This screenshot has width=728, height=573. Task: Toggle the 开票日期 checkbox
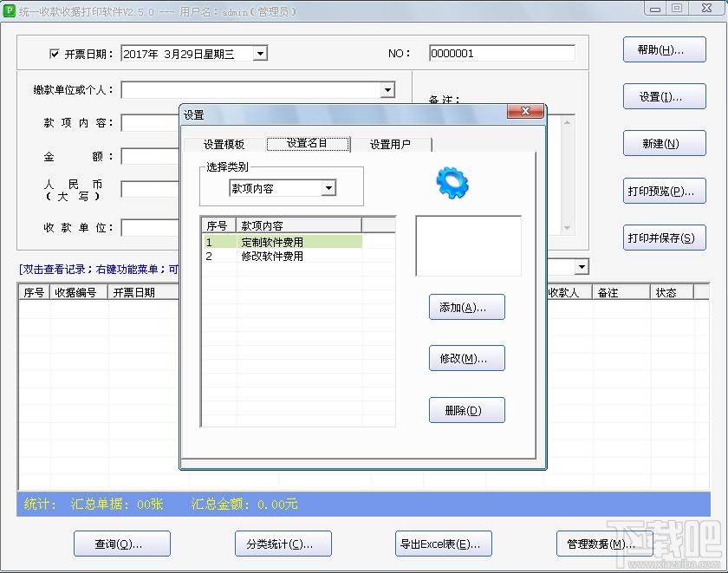point(55,54)
